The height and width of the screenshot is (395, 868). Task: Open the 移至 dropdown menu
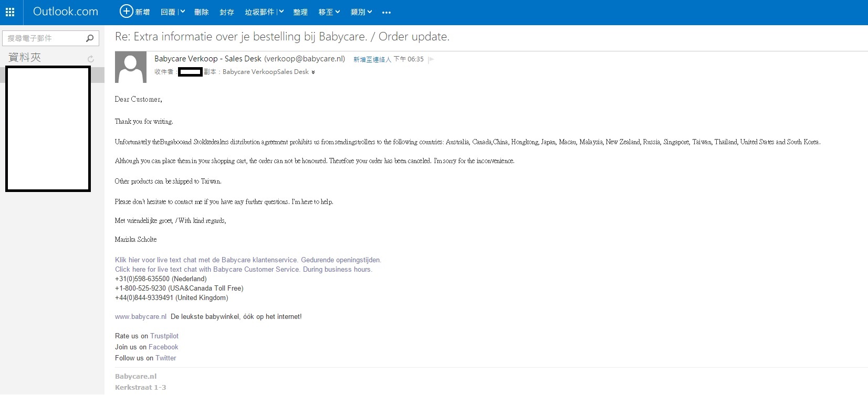coord(329,12)
